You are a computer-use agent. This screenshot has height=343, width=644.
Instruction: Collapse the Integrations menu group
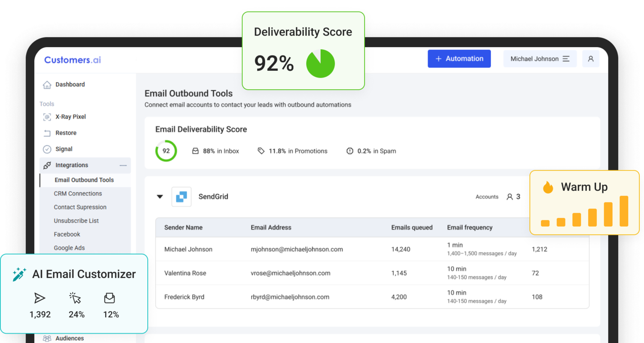click(123, 165)
